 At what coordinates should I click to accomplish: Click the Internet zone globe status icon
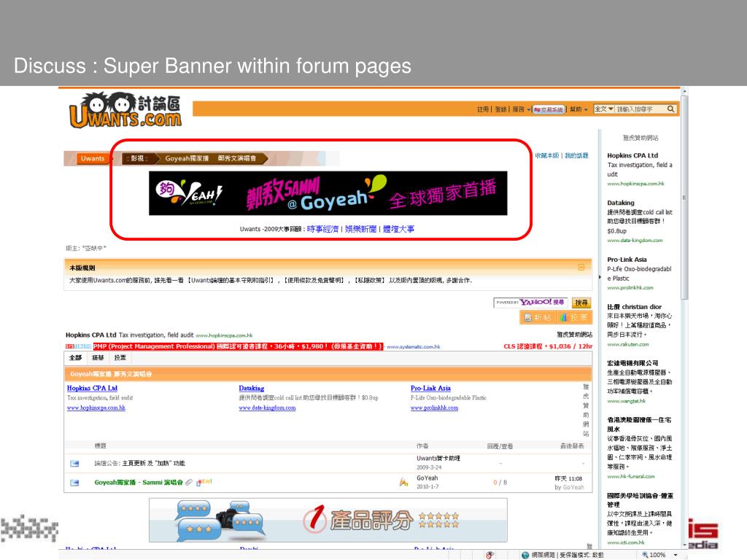click(525, 555)
